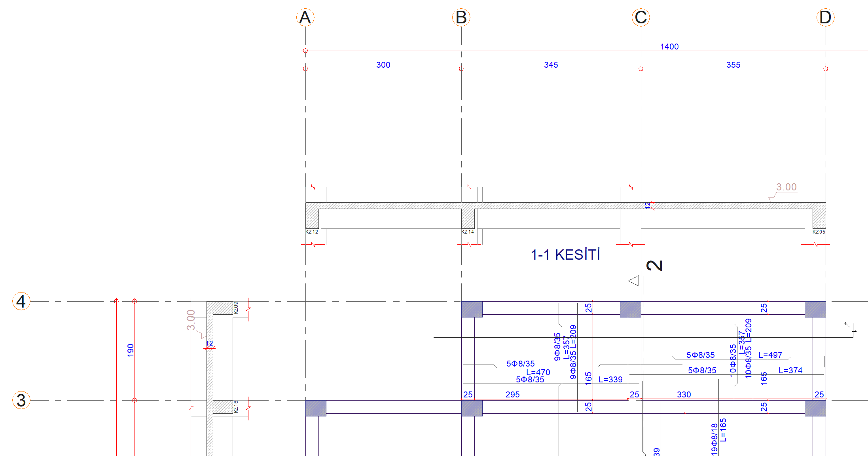Select grid axis bubble 3
Screen dimensions: 868x456
[x=21, y=400]
